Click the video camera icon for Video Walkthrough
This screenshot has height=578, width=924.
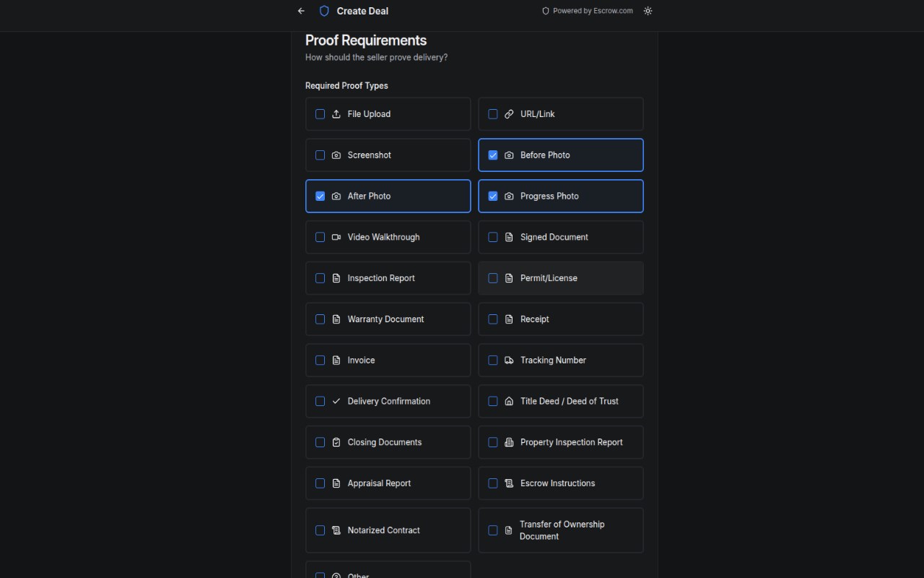pyautogui.click(x=336, y=237)
